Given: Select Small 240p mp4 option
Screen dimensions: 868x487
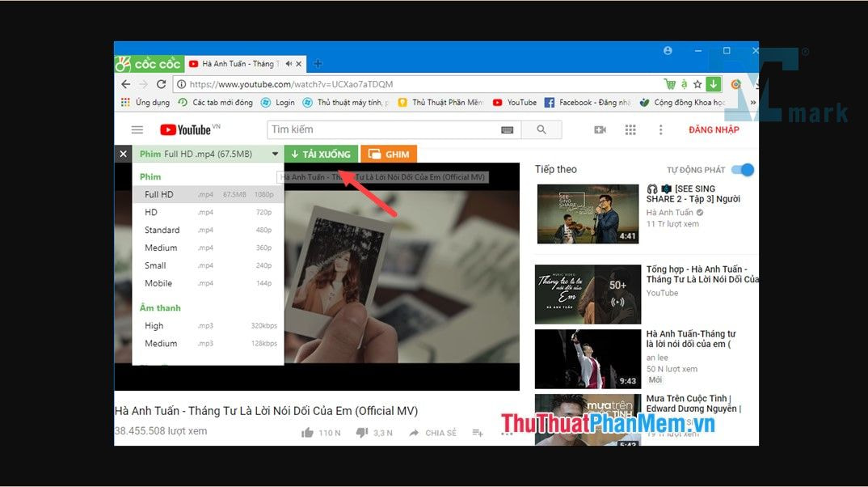Looking at the screenshot, I should tap(209, 265).
